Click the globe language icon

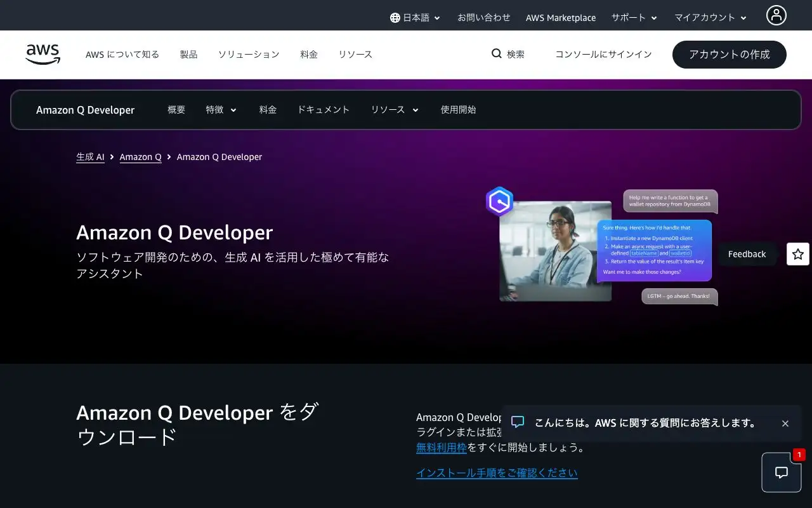(x=395, y=18)
